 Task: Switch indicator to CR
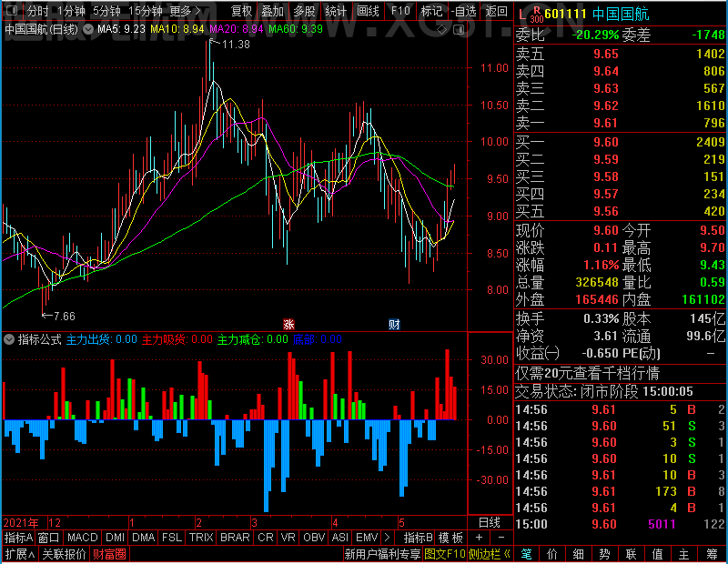[x=266, y=538]
